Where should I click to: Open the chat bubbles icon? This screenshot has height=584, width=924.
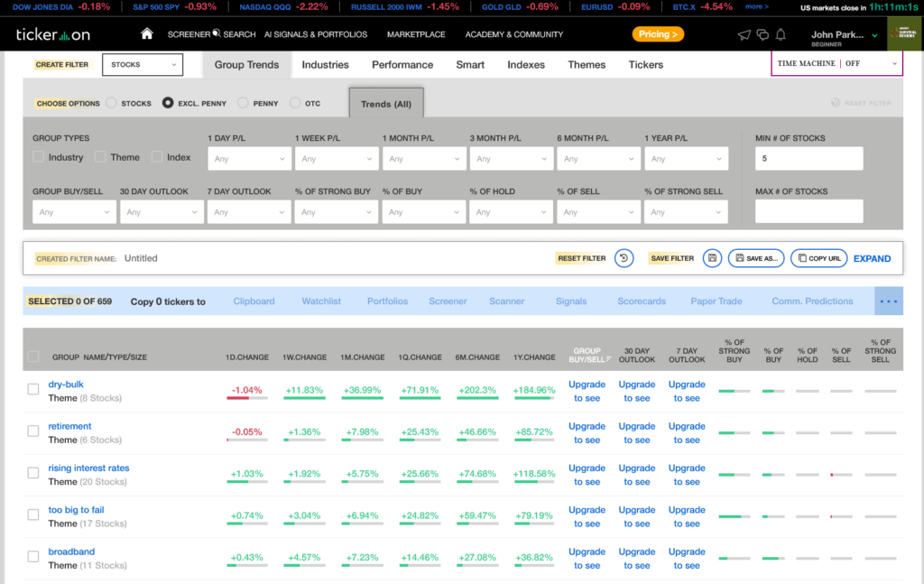[x=762, y=35]
